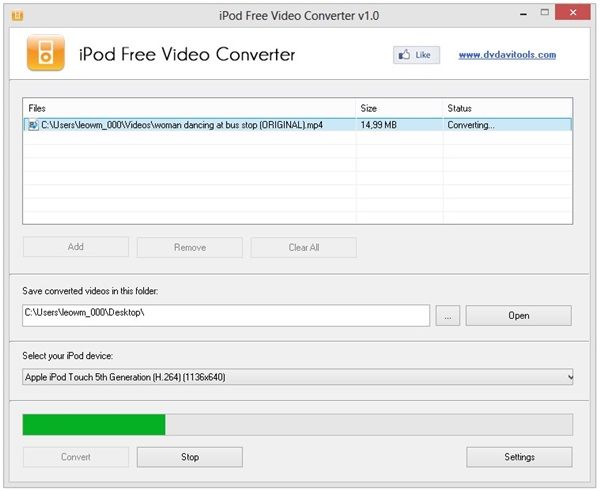Select the woman dancing at bus stop file row

click(297, 125)
